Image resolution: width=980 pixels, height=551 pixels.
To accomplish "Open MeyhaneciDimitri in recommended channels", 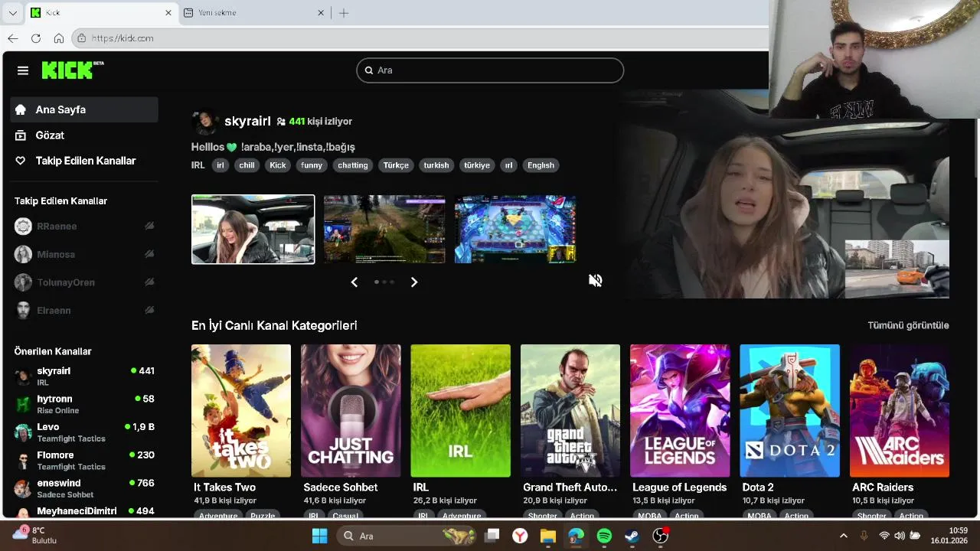I will coord(84,511).
